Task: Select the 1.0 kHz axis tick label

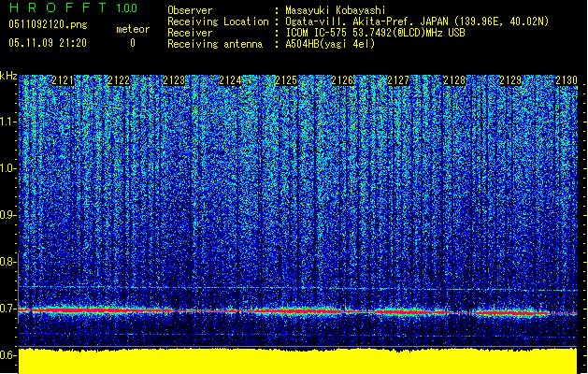Action: click(7, 168)
